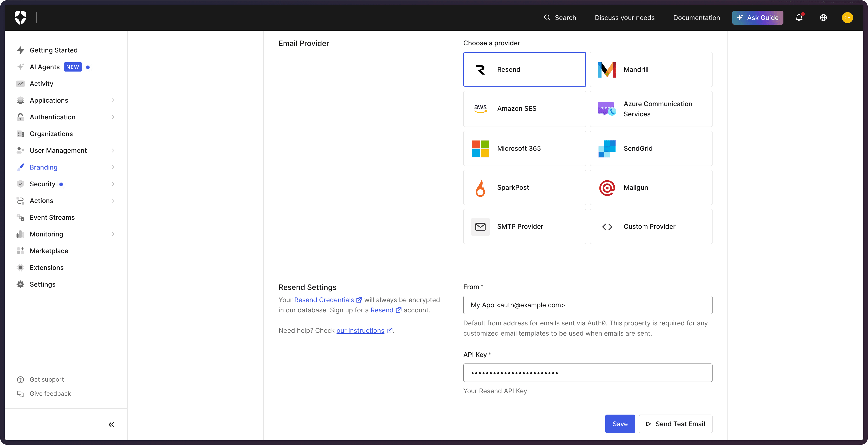Click the Mailgun target logo
This screenshot has width=868, height=445.
607,188
